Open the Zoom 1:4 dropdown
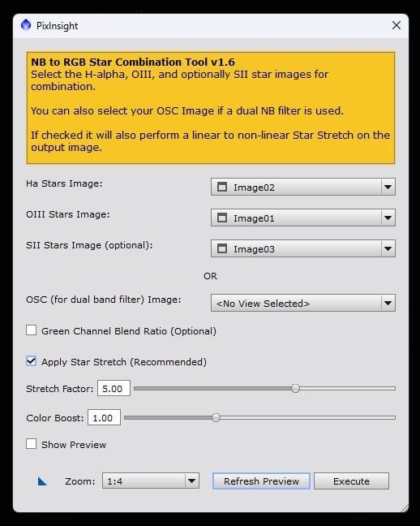Screen dimensions: 420x526 pos(151,481)
